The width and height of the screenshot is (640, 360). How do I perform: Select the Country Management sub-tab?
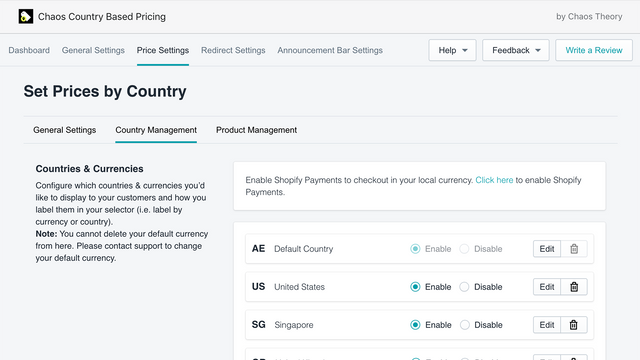(x=156, y=130)
